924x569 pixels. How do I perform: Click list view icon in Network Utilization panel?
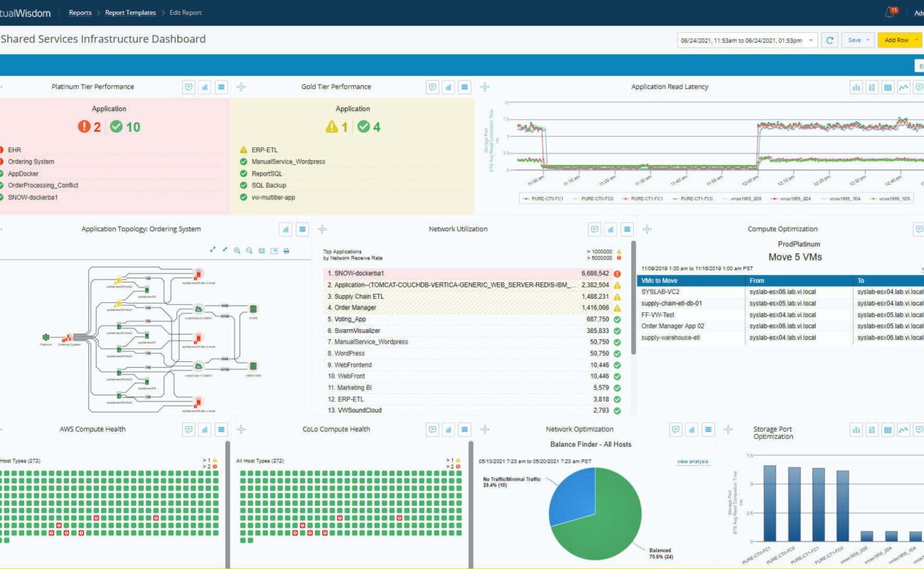[x=626, y=230]
